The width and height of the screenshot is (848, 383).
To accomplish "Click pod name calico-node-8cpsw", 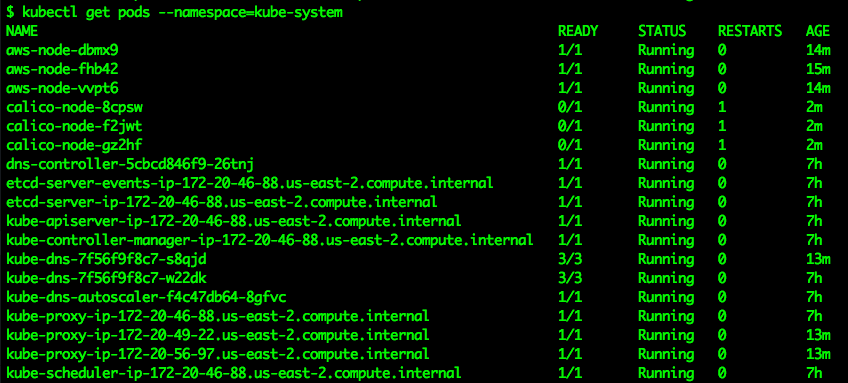I will pyautogui.click(x=74, y=107).
